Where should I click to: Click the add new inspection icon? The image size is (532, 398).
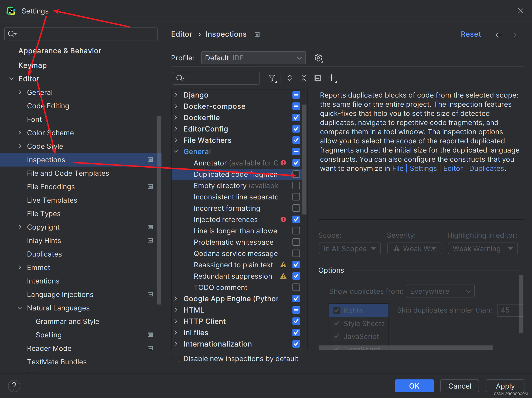pyautogui.click(x=332, y=78)
